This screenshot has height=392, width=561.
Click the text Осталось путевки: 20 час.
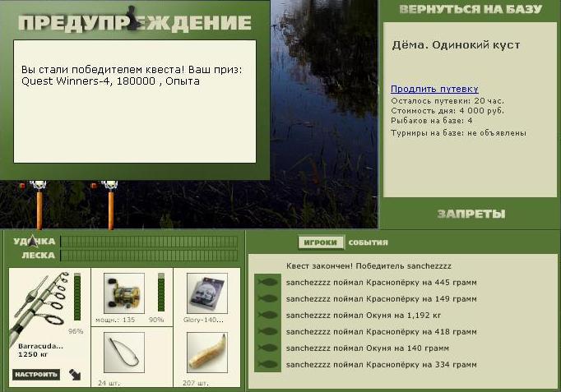(x=447, y=101)
